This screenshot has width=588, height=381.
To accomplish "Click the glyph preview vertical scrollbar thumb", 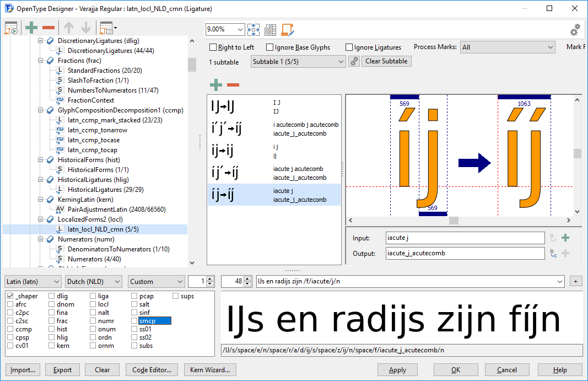I will (578, 153).
